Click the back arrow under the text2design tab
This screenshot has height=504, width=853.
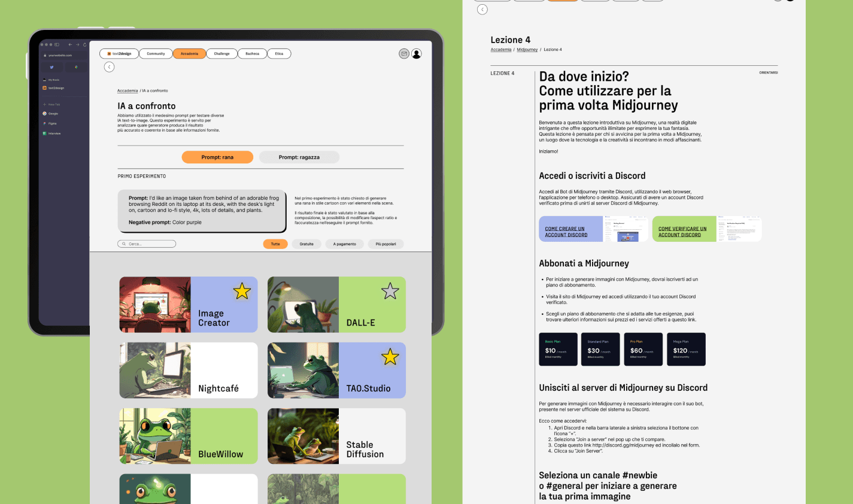[109, 67]
